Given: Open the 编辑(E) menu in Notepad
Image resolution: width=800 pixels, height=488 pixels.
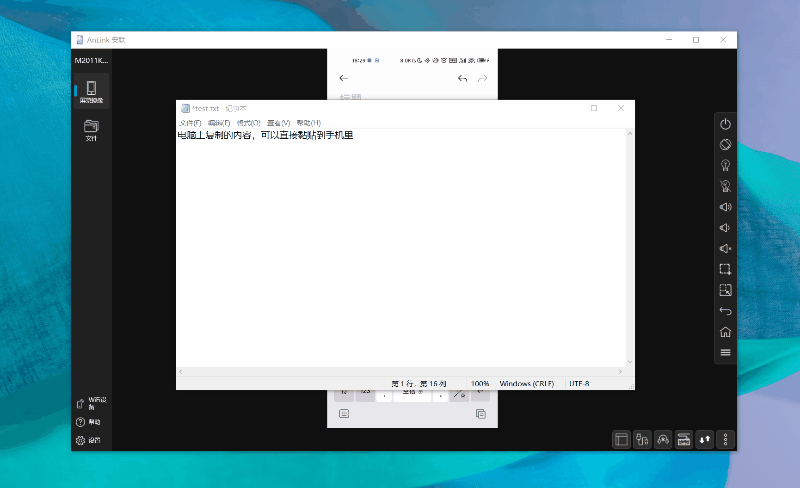Looking at the screenshot, I should coord(219,123).
